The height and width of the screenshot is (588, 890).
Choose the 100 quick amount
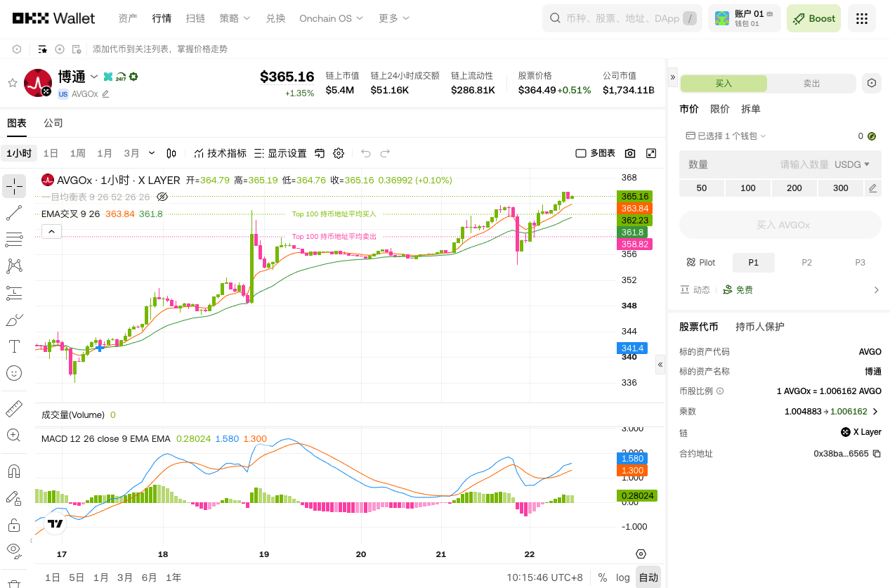748,188
